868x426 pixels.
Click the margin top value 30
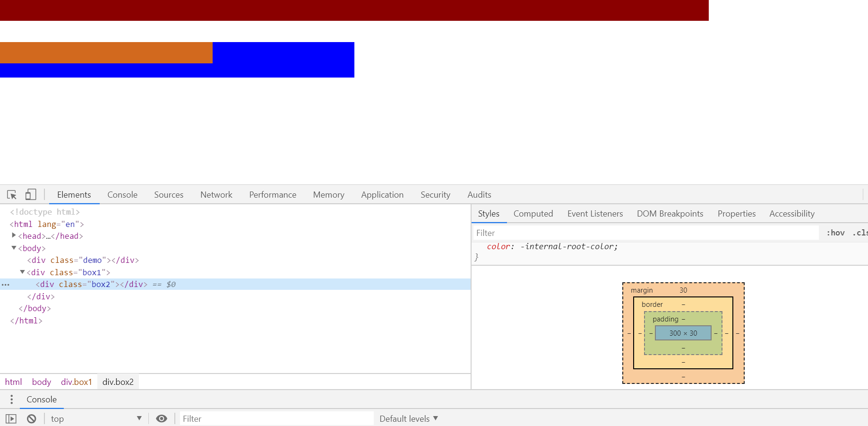(x=683, y=290)
